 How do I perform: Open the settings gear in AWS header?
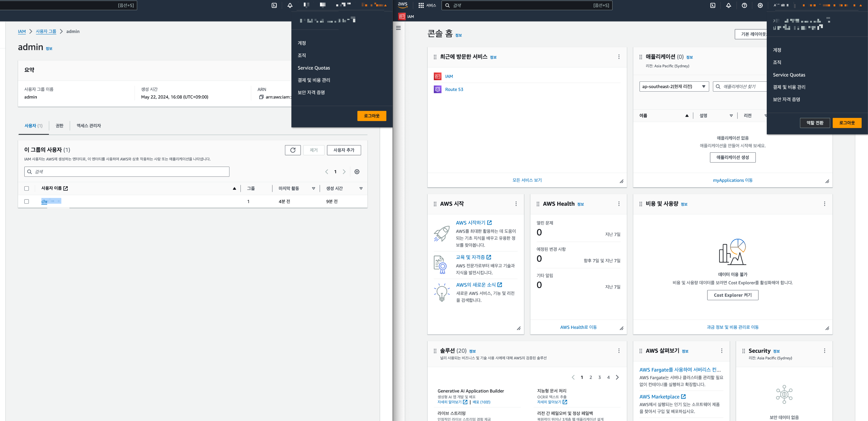[x=760, y=6]
